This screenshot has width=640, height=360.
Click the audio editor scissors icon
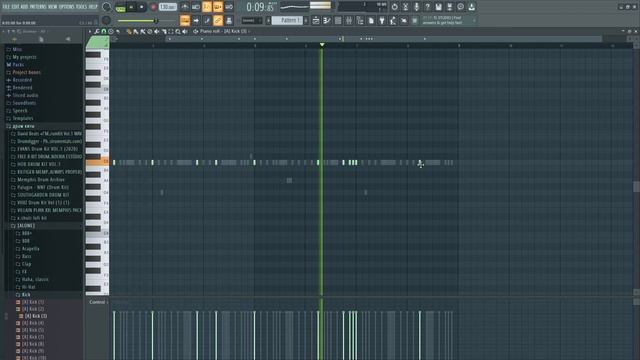tap(405, 7)
